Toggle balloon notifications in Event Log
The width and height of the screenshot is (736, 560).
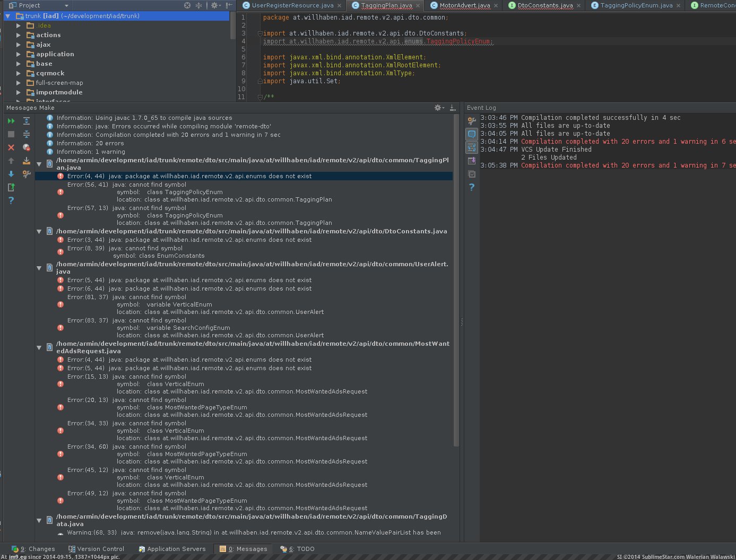point(472,135)
